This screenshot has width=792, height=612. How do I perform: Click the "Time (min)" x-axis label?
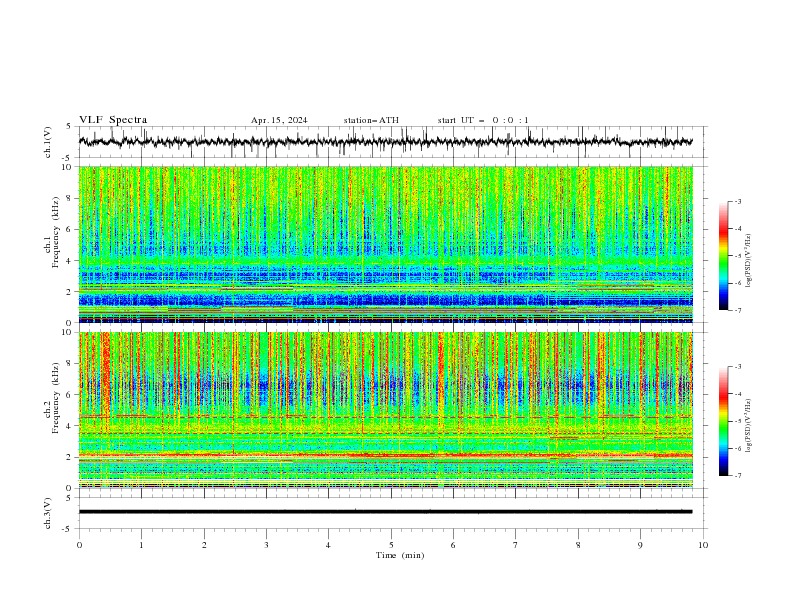tap(400, 555)
